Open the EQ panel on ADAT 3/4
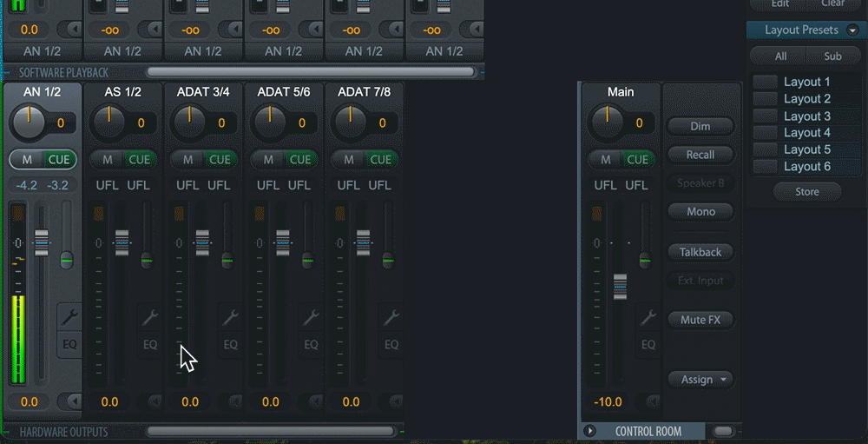The image size is (868, 444). 231,345
